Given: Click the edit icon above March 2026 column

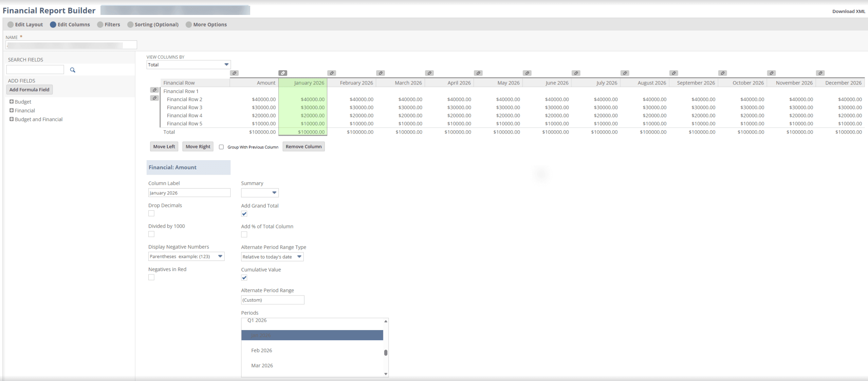Looking at the screenshot, I should (x=381, y=73).
